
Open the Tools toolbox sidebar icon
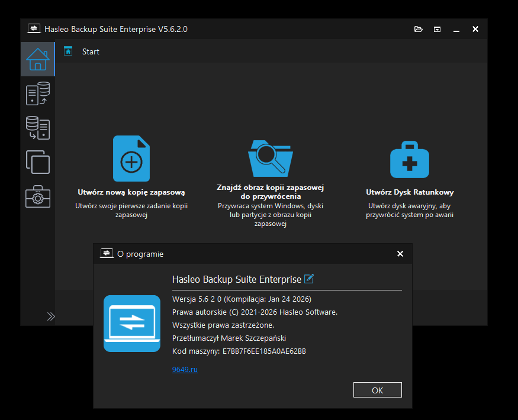click(x=38, y=196)
